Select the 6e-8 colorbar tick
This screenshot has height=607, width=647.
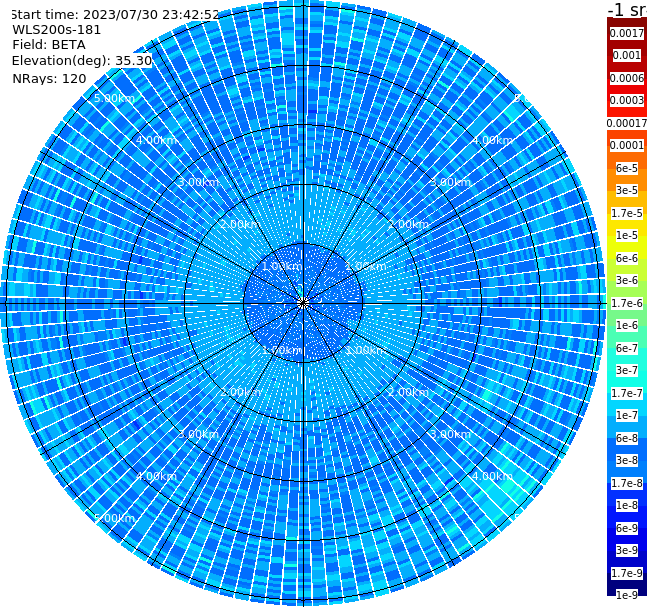(627, 438)
